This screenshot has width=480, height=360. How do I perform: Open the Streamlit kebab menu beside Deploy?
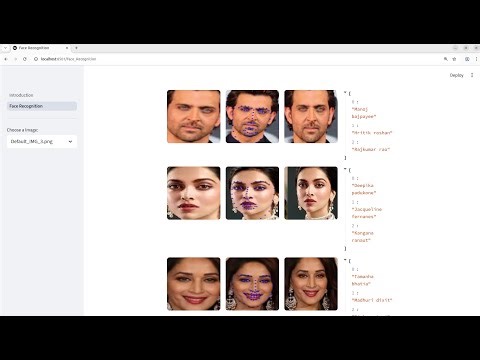tap(472, 75)
